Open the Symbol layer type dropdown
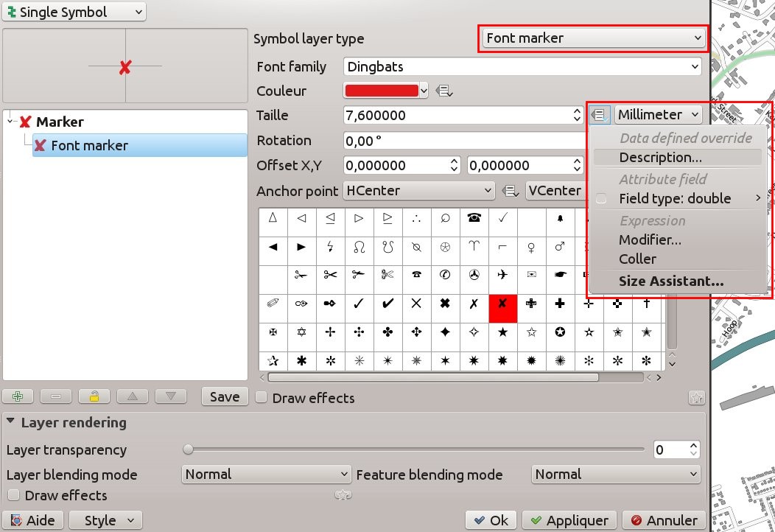Image resolution: width=775 pixels, height=532 pixels. click(593, 38)
